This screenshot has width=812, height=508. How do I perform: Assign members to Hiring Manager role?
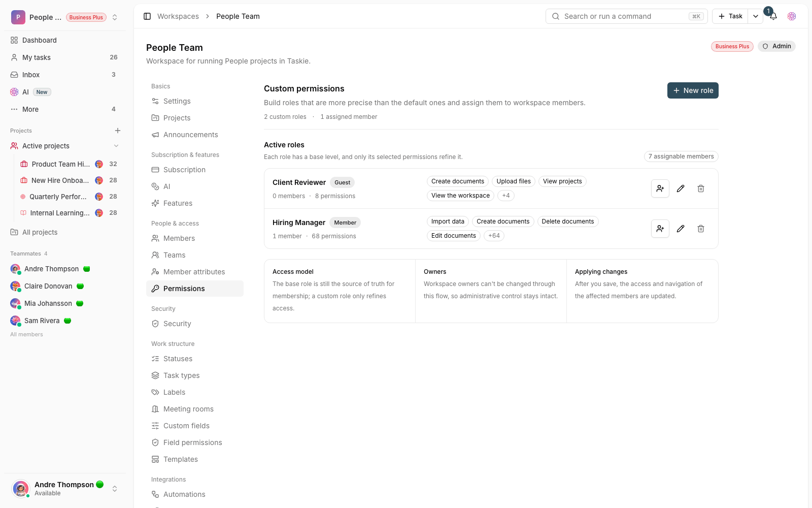pos(660,229)
